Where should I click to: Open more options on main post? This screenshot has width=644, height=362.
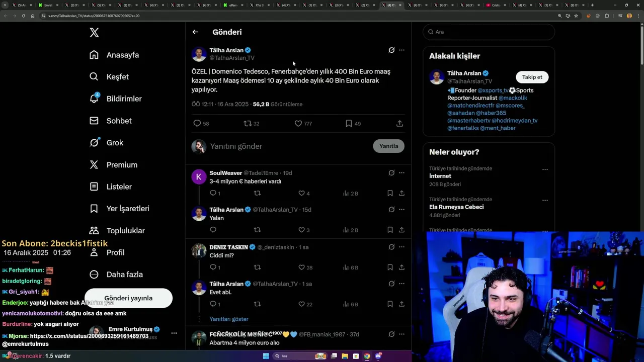click(x=401, y=50)
